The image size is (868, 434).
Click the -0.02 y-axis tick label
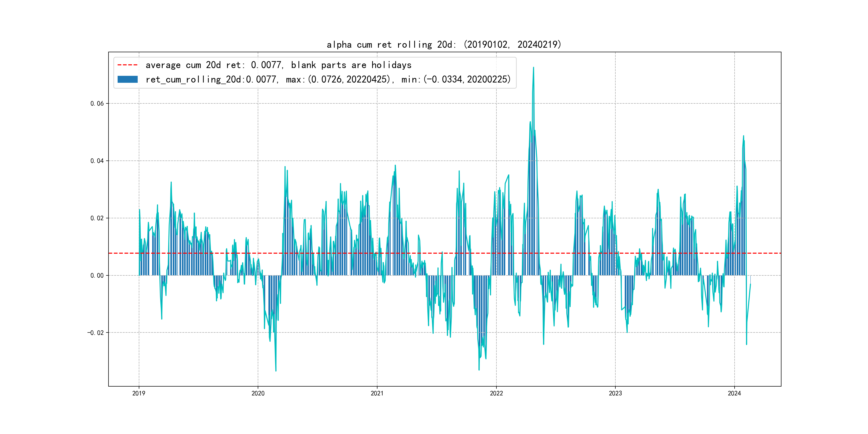tap(96, 332)
